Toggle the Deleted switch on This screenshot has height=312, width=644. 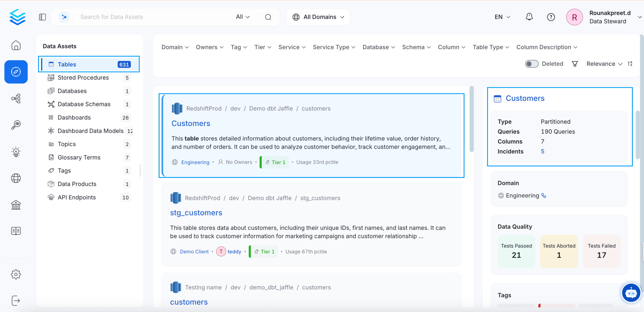531,64
